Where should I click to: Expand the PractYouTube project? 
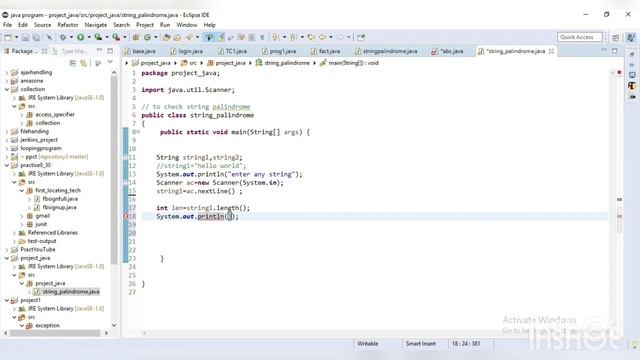pyautogui.click(x=7, y=249)
